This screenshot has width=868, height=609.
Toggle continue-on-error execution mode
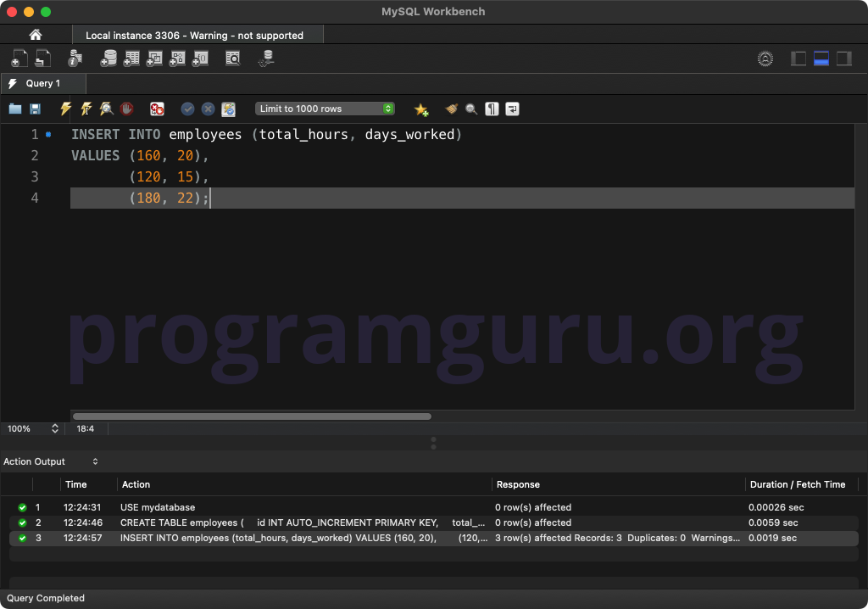pyautogui.click(x=157, y=109)
